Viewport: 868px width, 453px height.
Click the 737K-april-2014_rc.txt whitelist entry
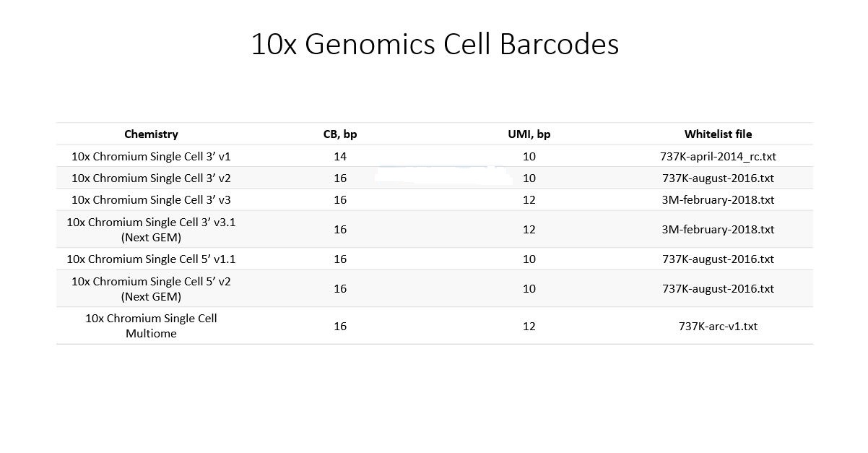tap(718, 156)
